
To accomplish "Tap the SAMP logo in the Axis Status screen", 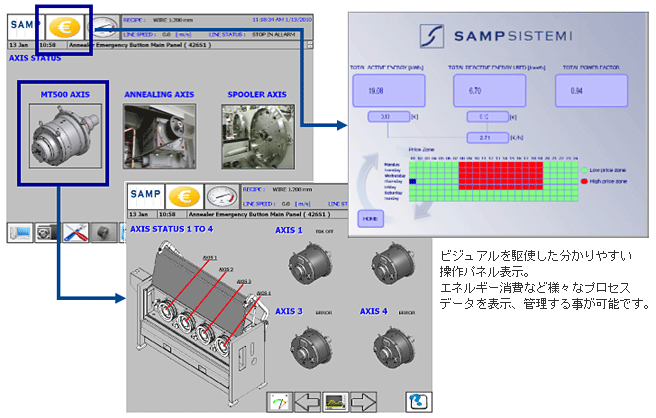I will 24,26.
